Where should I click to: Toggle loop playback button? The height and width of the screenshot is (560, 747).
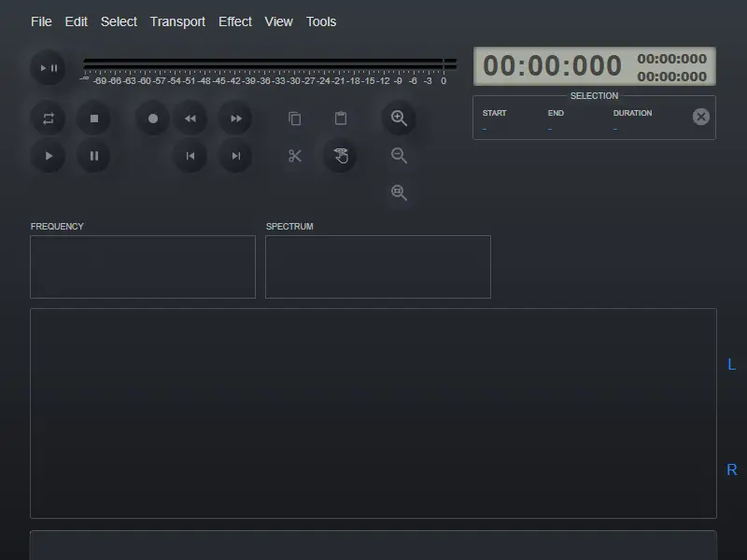[x=49, y=119]
